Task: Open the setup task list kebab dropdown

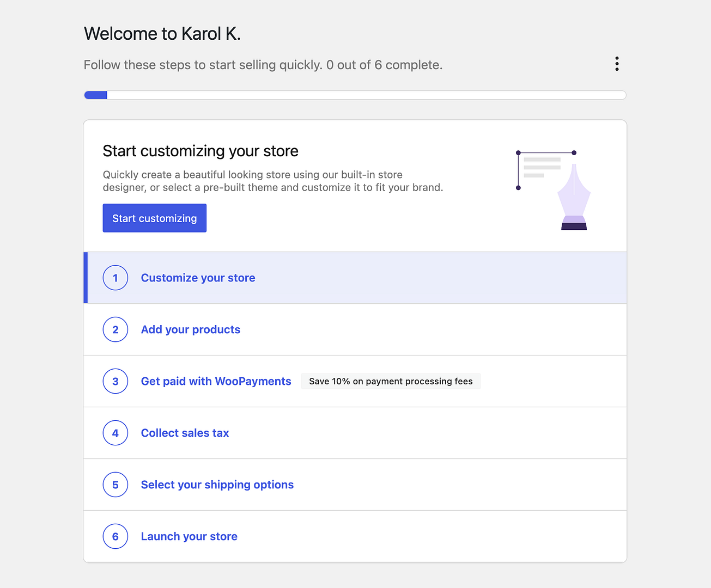Action: (617, 64)
